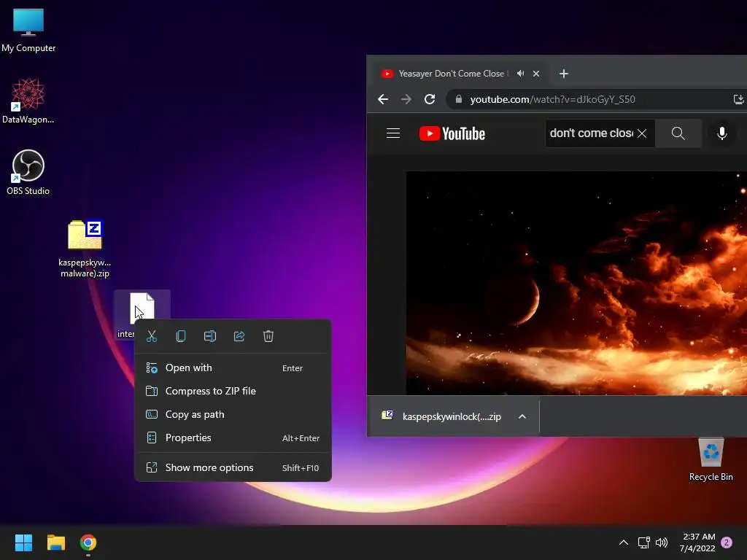The image size is (747, 560).
Task: Open the YouTube hamburger guide menu
Action: [x=393, y=133]
